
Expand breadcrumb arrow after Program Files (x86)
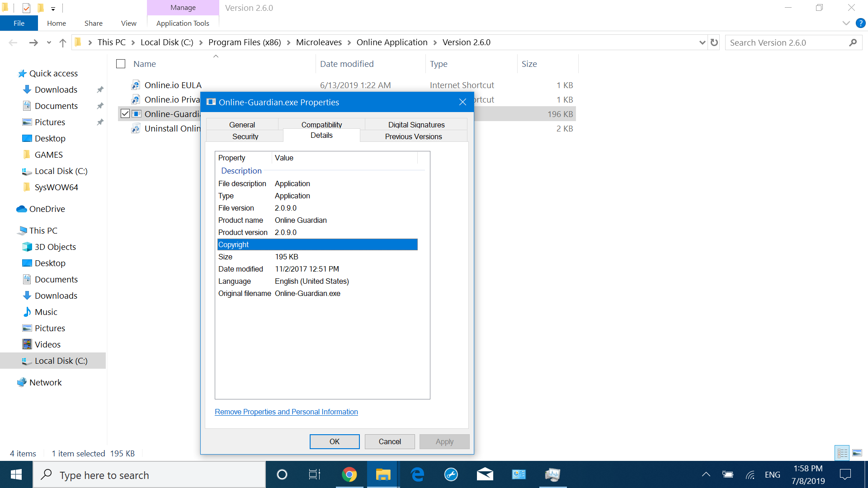coord(288,42)
